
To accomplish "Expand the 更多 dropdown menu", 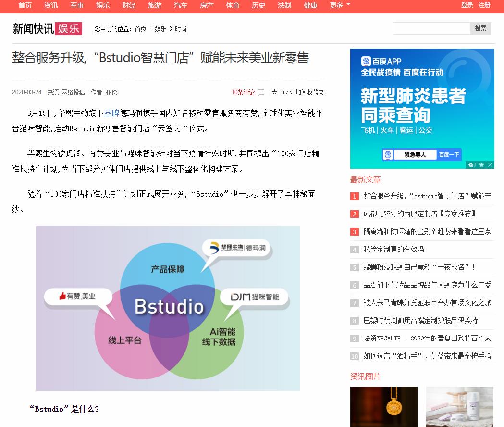I will click(340, 5).
